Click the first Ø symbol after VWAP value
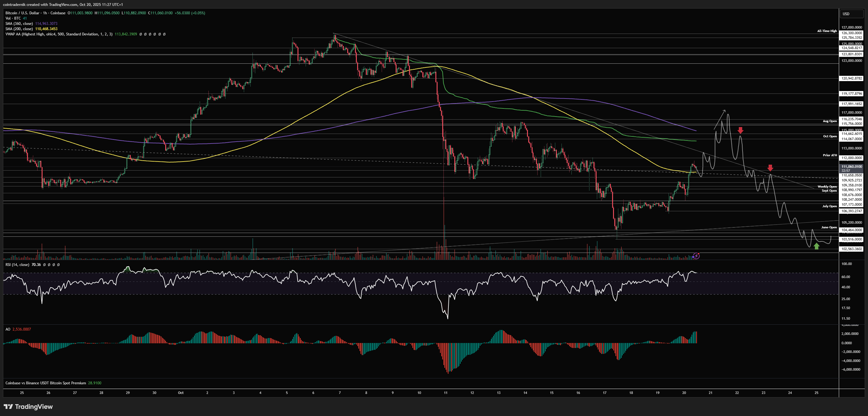 pyautogui.click(x=141, y=34)
